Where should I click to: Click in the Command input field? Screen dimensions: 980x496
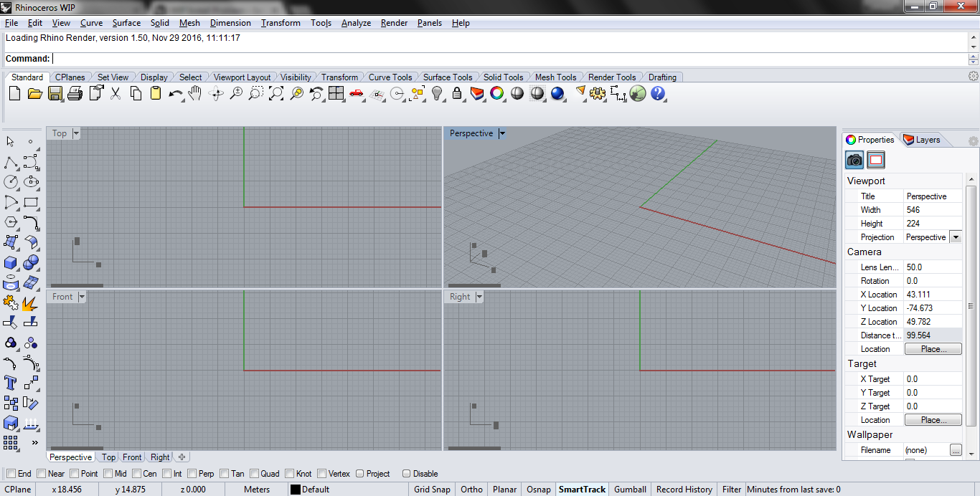pyautogui.click(x=502, y=59)
